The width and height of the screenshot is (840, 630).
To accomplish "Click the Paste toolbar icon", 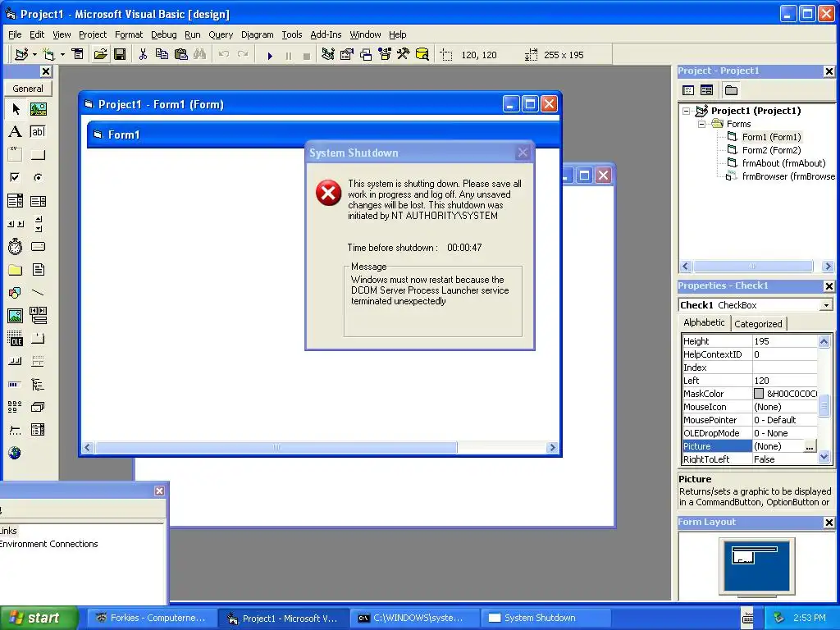I will [181, 54].
